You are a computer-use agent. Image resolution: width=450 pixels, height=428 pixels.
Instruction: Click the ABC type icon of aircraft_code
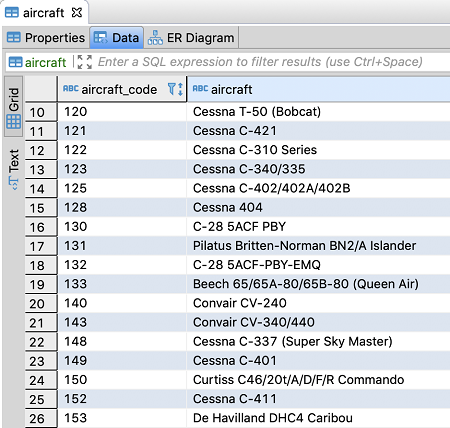(x=71, y=89)
